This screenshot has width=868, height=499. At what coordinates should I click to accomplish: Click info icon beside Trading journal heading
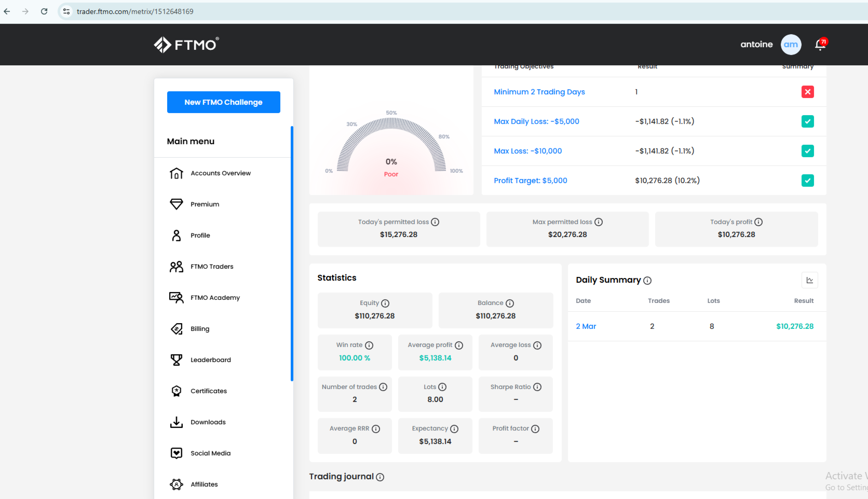pos(380,477)
